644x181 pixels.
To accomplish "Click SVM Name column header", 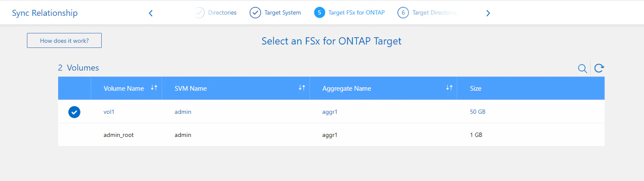I will click(x=191, y=89).
